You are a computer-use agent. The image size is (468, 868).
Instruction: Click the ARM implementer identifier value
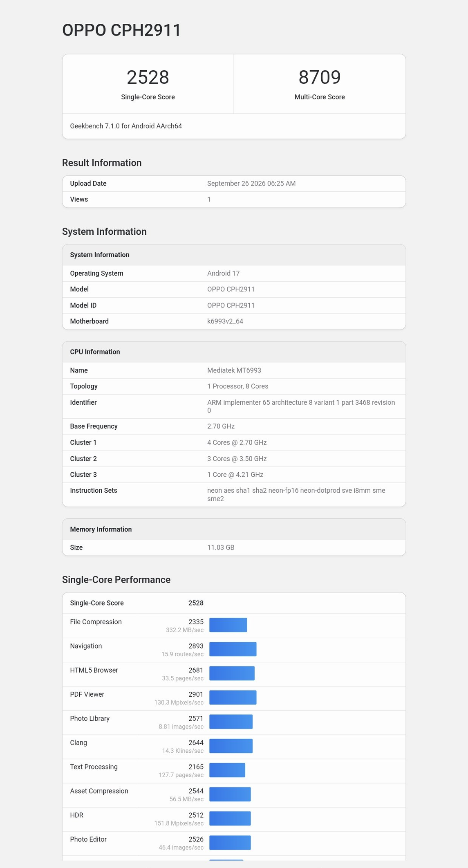(x=301, y=406)
